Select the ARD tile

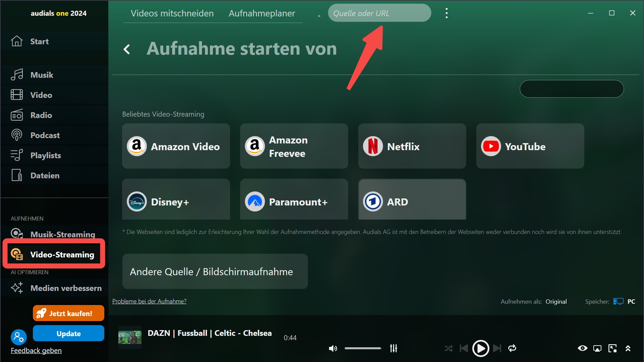click(x=412, y=199)
